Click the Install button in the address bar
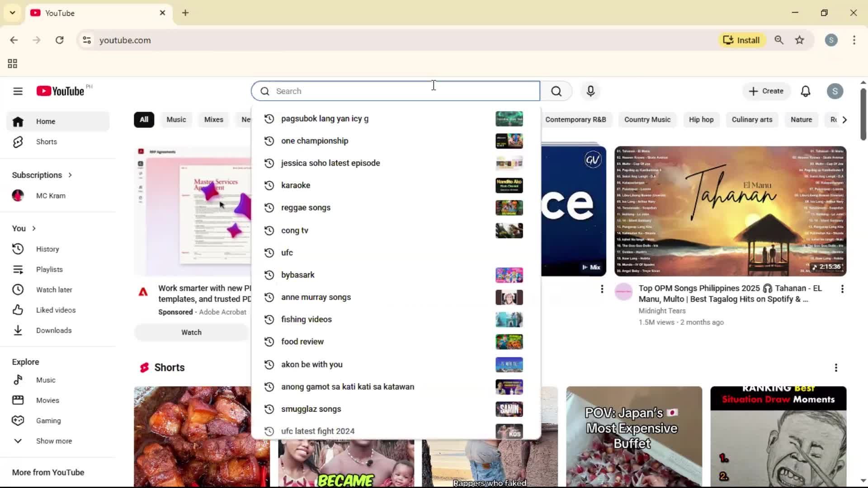 741,40
